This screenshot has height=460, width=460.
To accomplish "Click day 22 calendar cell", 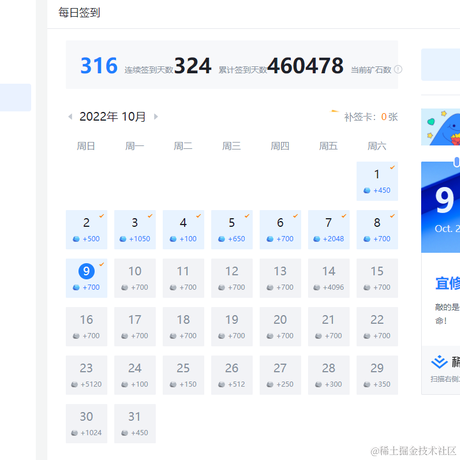I will click(377, 327).
